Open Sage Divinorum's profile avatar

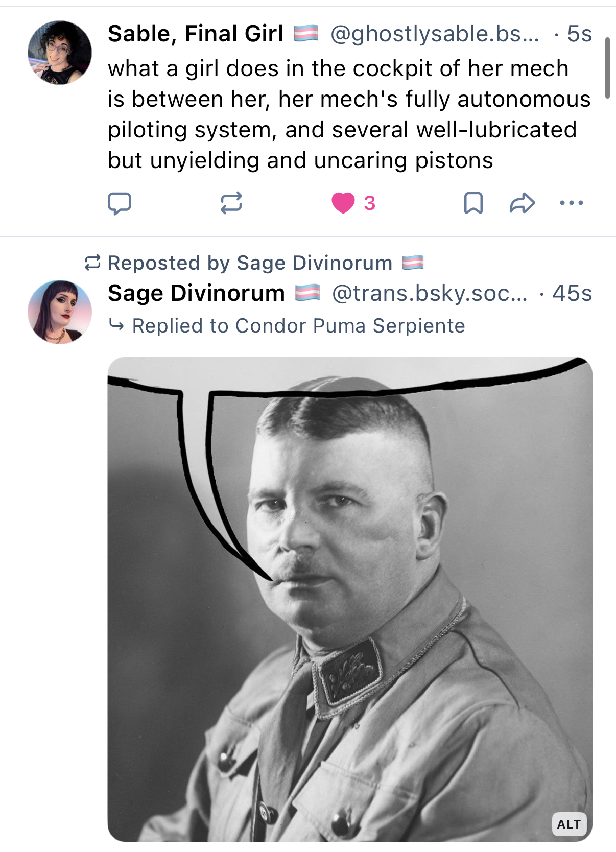(x=60, y=312)
